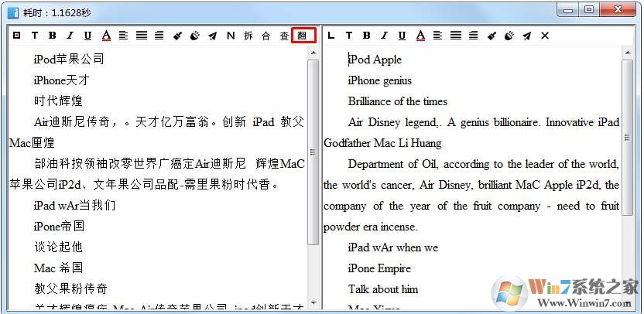Toggle bold in the English translation pane toolbar
This screenshot has width=644, height=314.
[367, 36]
